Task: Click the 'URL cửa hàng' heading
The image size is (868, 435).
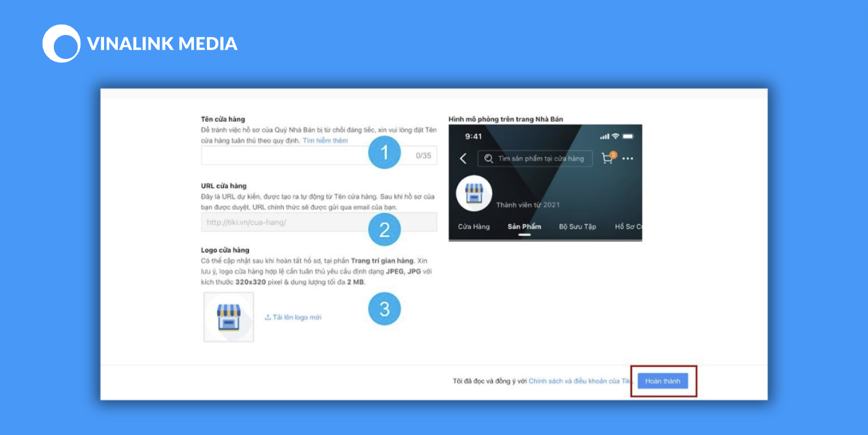Action: 224,186
